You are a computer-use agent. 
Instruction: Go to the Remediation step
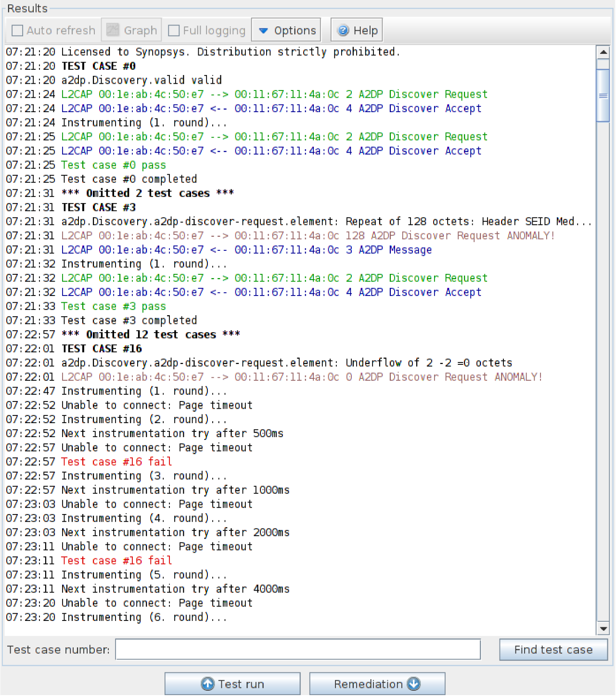pyautogui.click(x=377, y=684)
